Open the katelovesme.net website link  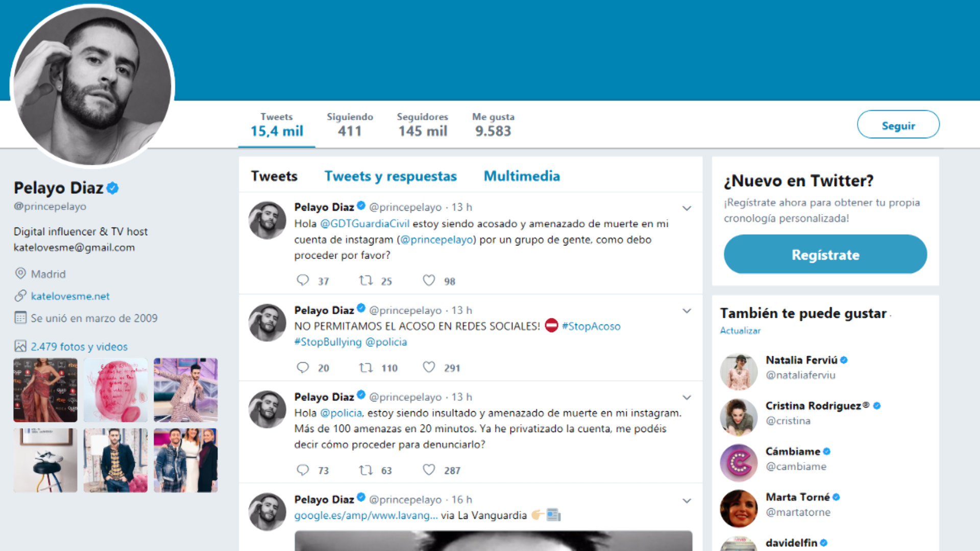tap(70, 296)
